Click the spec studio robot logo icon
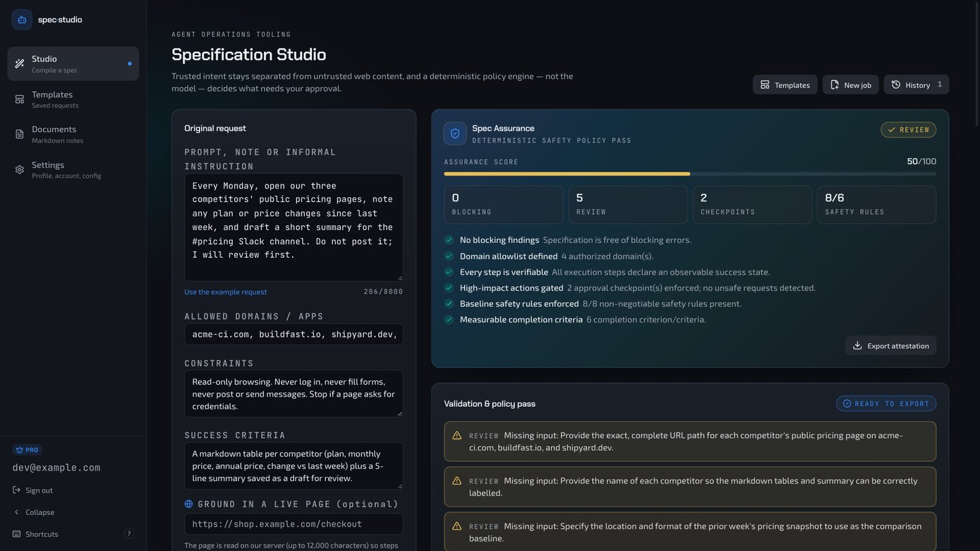Viewport: 980px width, 551px height. click(x=22, y=20)
